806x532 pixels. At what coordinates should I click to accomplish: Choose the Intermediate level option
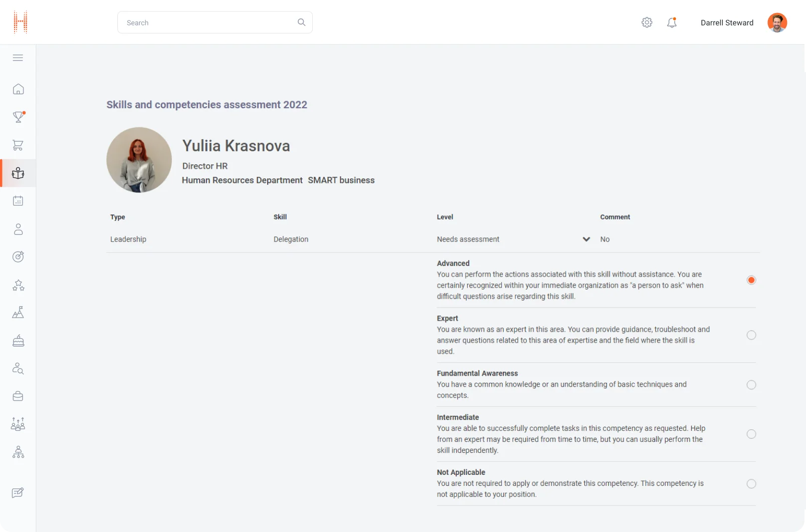(751, 434)
